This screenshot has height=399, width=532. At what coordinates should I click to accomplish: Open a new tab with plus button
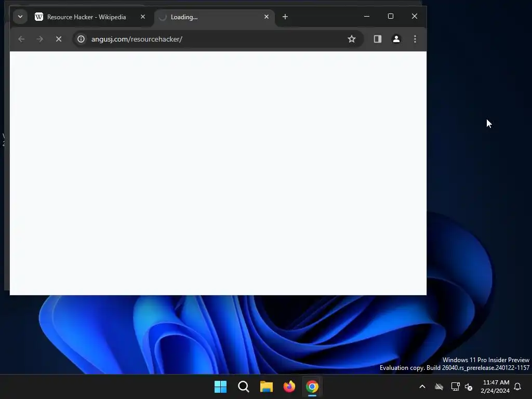[285, 17]
